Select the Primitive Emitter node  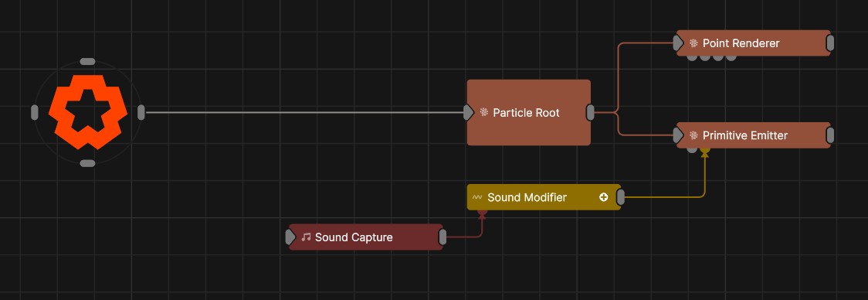(754, 135)
